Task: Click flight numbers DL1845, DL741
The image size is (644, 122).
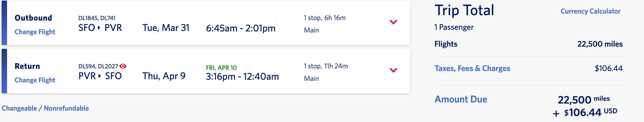Action: pos(97,18)
